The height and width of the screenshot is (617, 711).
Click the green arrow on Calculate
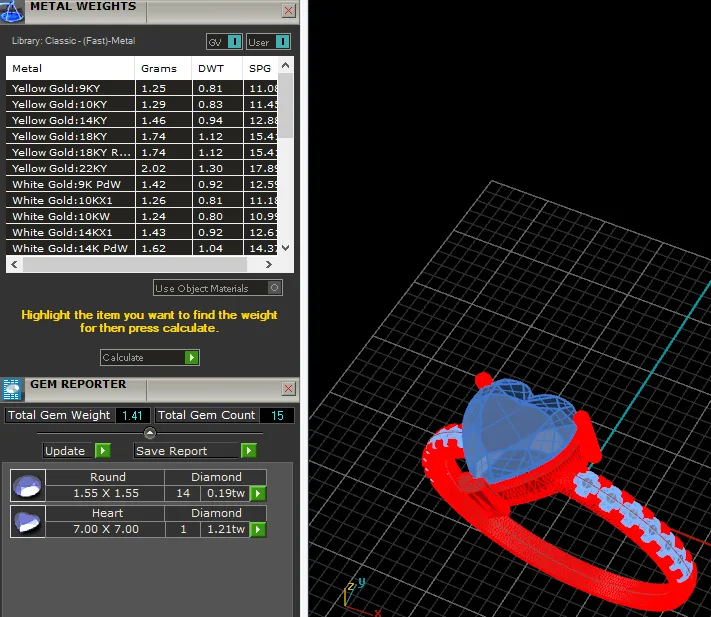[191, 357]
